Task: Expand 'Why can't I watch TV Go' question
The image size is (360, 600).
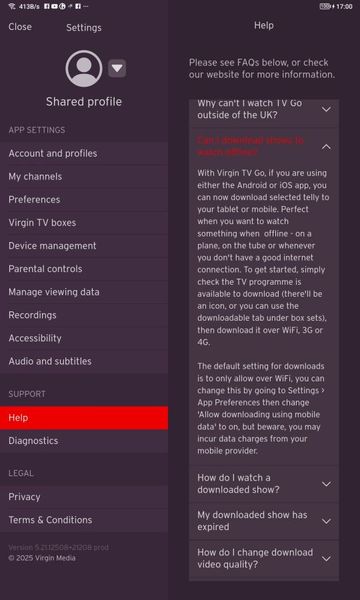Action: 264,110
